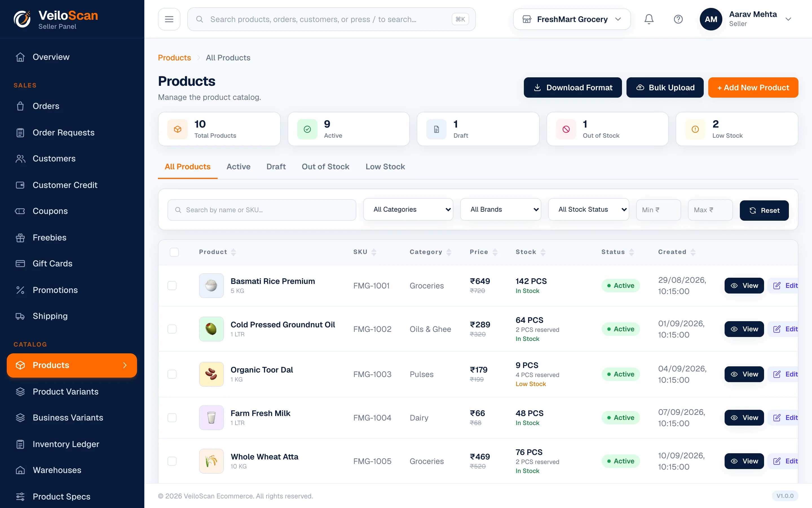Click the Promotions percent icon

coord(20,290)
